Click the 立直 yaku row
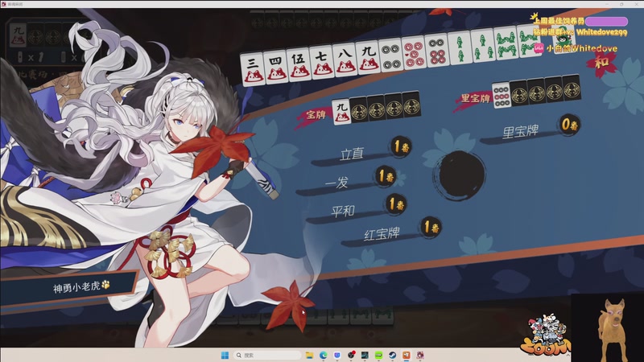 point(361,152)
